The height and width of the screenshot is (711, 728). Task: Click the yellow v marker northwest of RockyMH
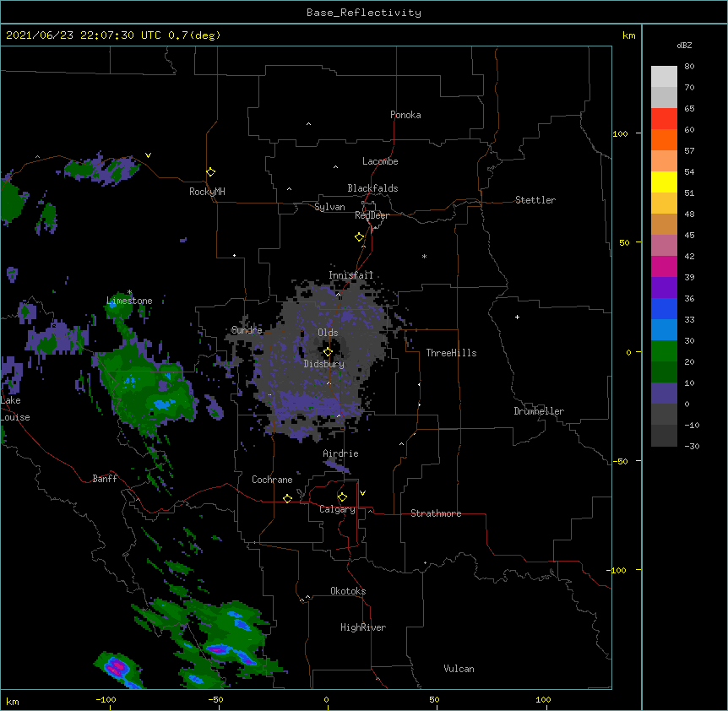pos(148,155)
